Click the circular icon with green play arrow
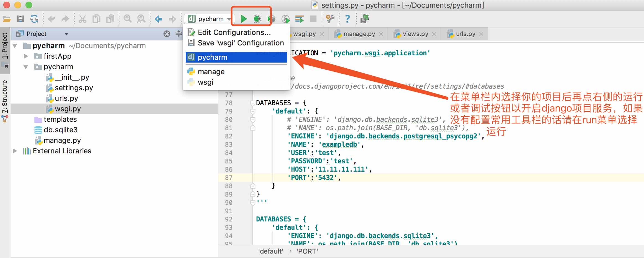 (285, 19)
